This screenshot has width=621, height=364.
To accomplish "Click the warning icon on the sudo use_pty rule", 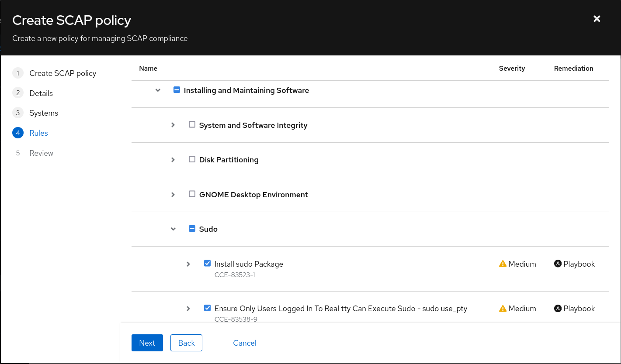I will coord(503,309).
